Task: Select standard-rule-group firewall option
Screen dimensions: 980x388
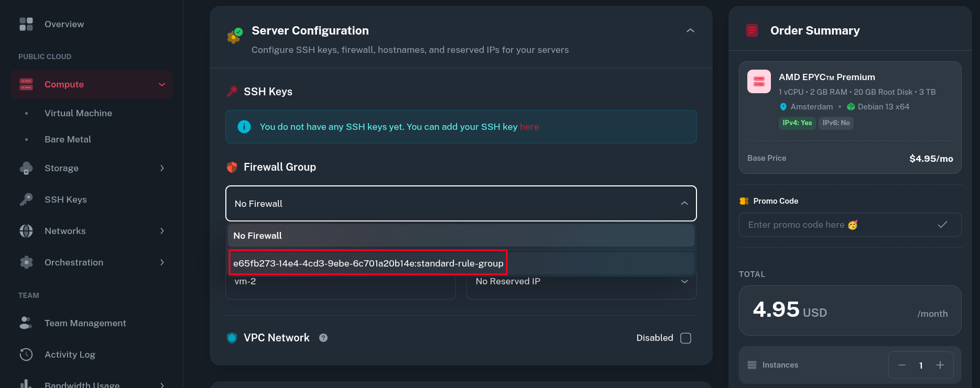Action: point(368,263)
